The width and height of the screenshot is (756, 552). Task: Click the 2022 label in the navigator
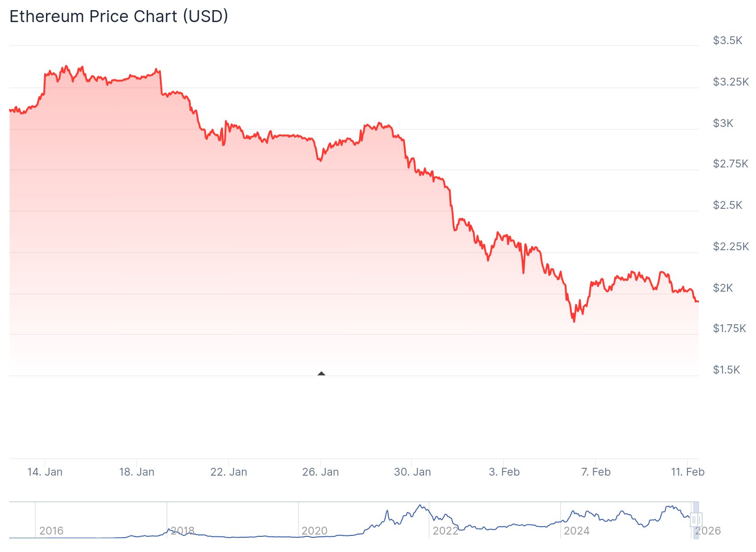(445, 531)
